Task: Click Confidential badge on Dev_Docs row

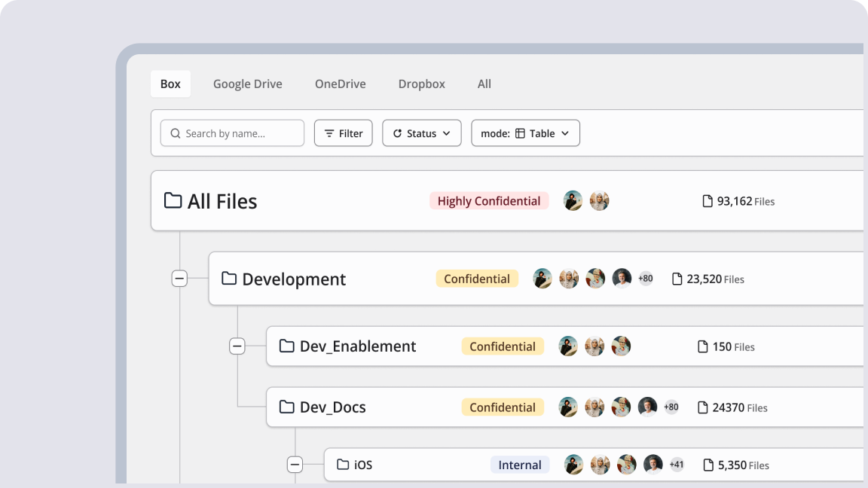Action: 503,407
